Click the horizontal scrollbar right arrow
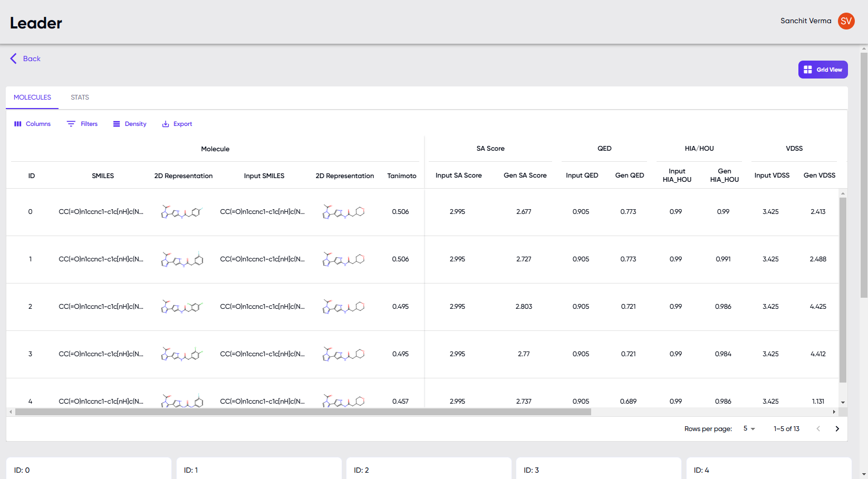Screen dimensions: 868x479 click(834, 412)
